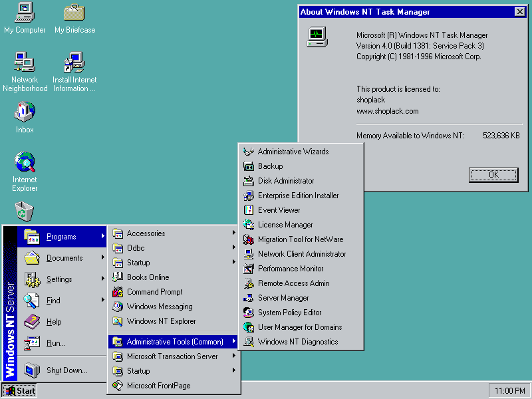Click the Disk Administrator icon
Image resolution: width=532 pixels, height=399 pixels.
tap(249, 181)
